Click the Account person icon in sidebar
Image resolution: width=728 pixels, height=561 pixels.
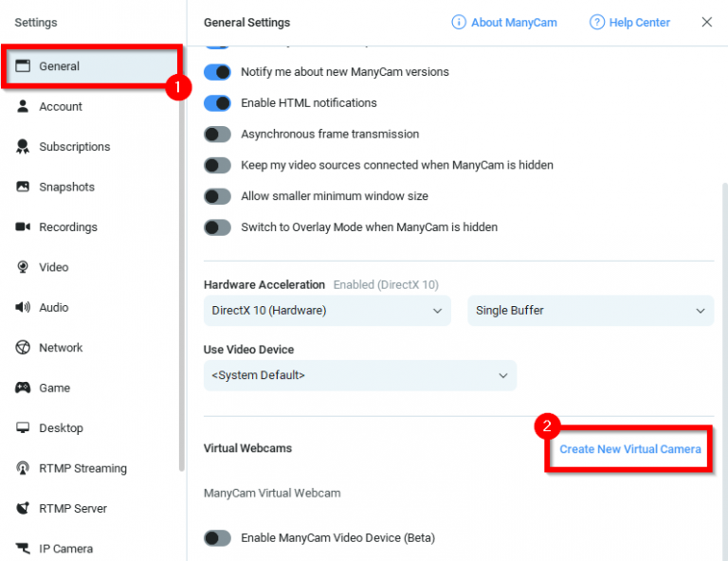(23, 107)
